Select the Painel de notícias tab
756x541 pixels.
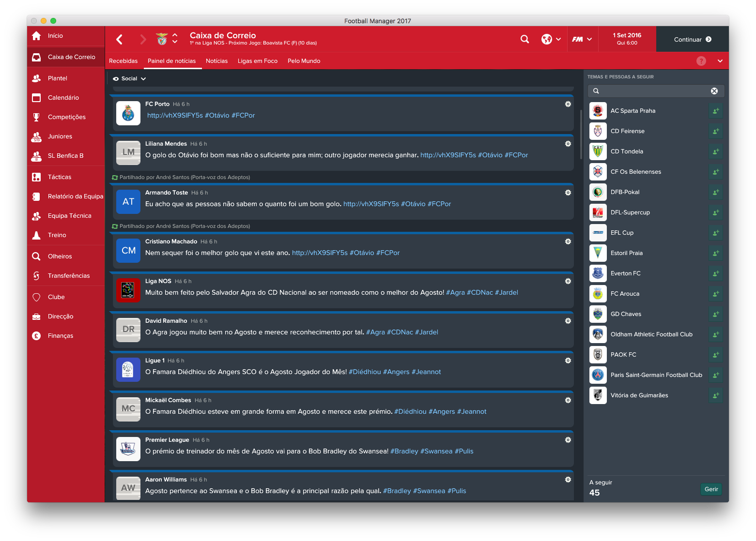[x=172, y=61]
